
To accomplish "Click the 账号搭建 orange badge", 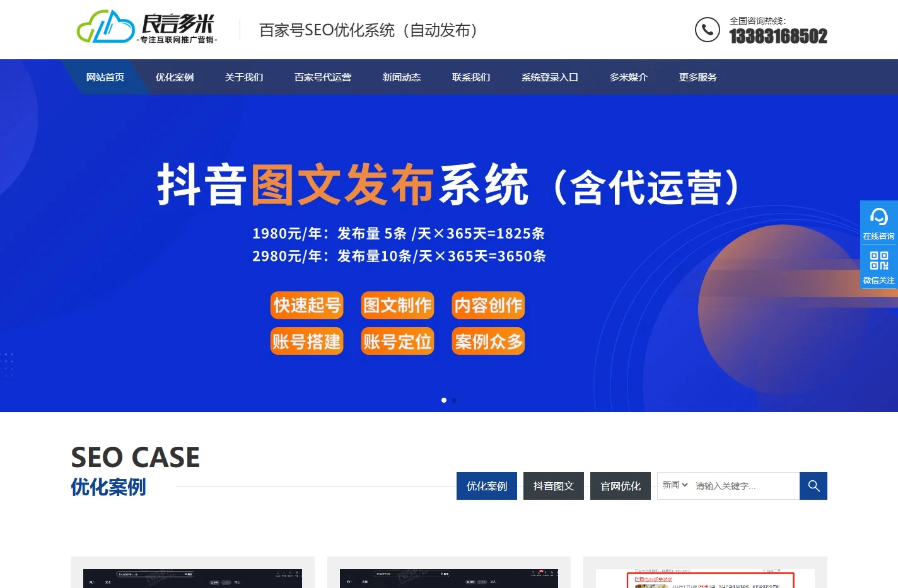I will coord(307,341).
